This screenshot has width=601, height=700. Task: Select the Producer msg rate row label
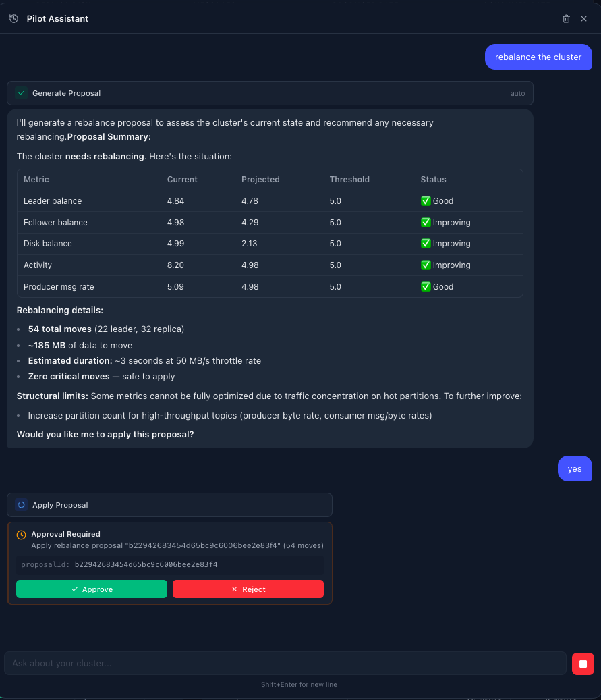point(59,287)
